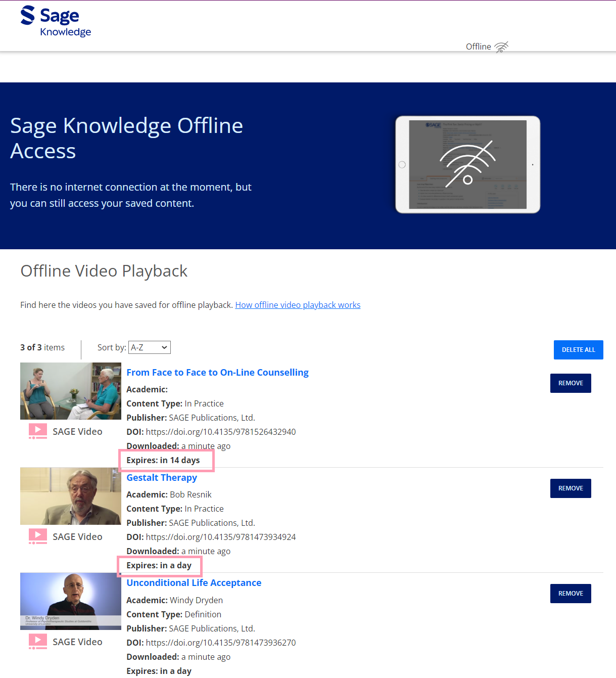Click the Bob Resnik video thumbnail
This screenshot has height=678, width=616.
tap(71, 496)
